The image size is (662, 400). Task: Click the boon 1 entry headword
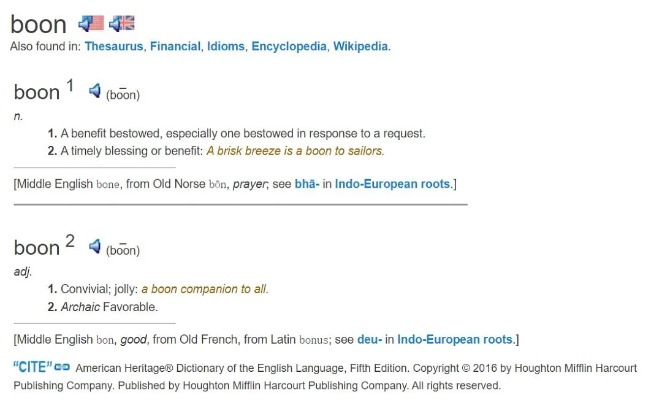click(37, 93)
